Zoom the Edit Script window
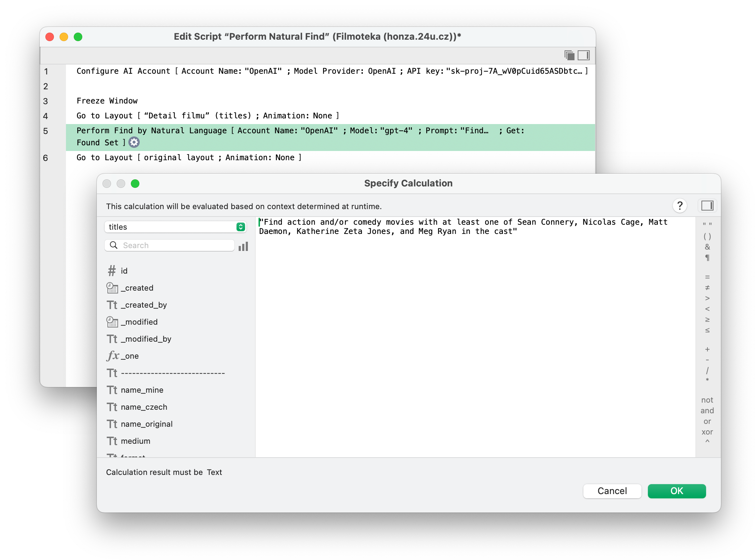755x560 pixels. [78, 37]
